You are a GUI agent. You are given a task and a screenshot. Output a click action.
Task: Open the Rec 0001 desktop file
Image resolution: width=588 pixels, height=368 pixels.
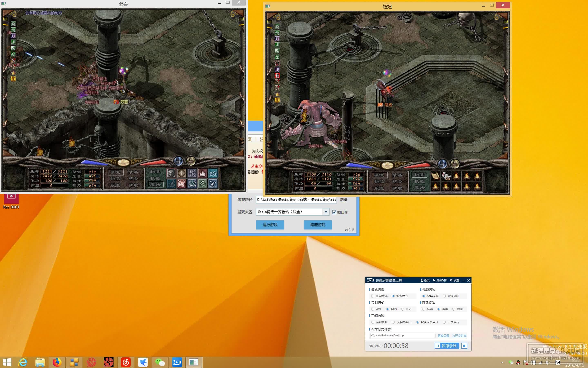pyautogui.click(x=11, y=201)
